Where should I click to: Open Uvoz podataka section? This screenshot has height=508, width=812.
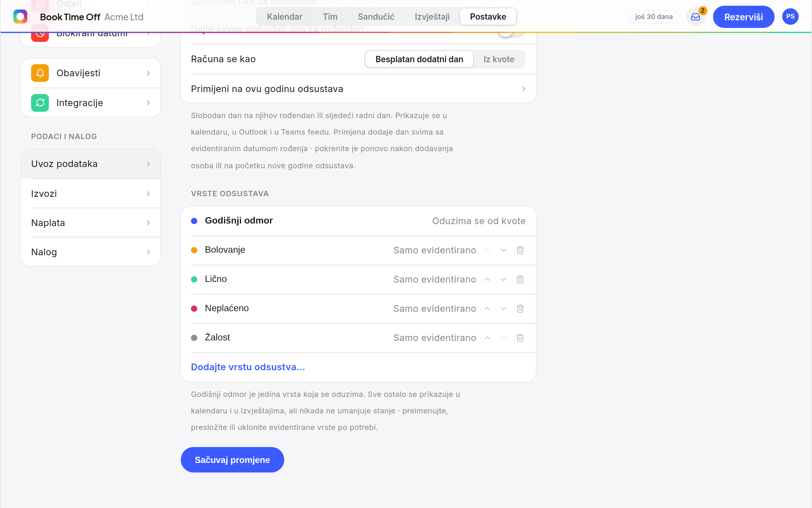91,164
